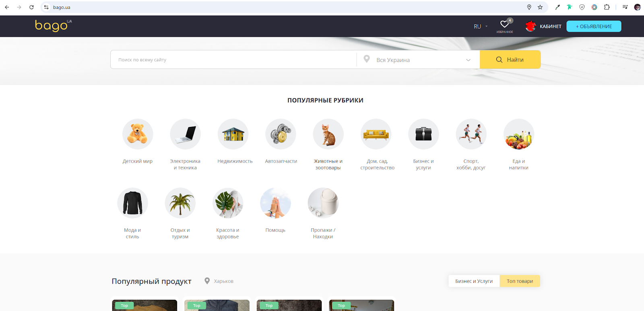Open the Мода и стиль sweater icon
The image size is (644, 311).
[132, 203]
